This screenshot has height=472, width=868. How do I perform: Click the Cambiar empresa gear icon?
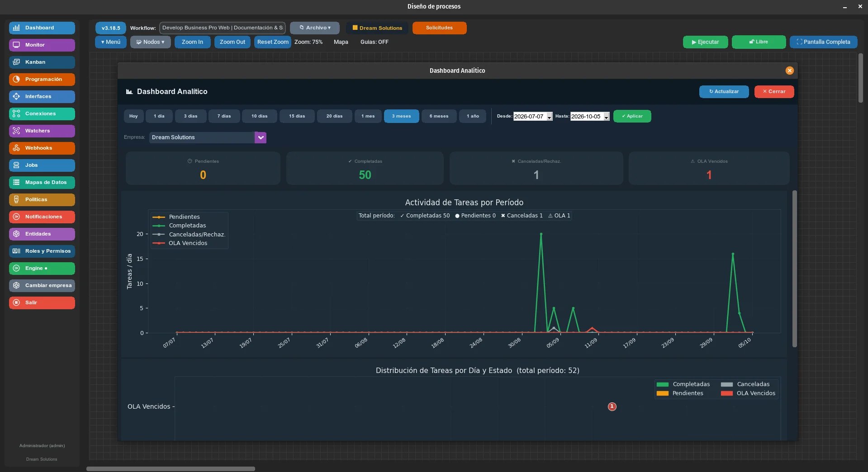point(16,285)
